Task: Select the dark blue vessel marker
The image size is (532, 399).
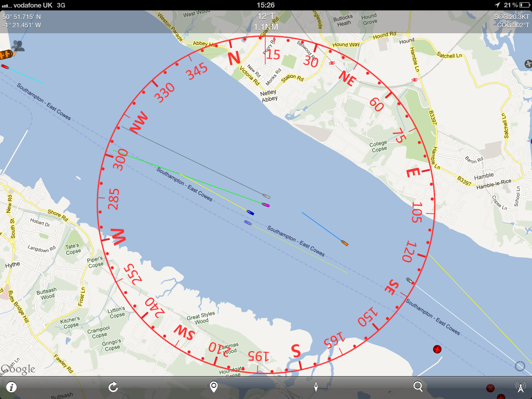Action: (x=250, y=212)
